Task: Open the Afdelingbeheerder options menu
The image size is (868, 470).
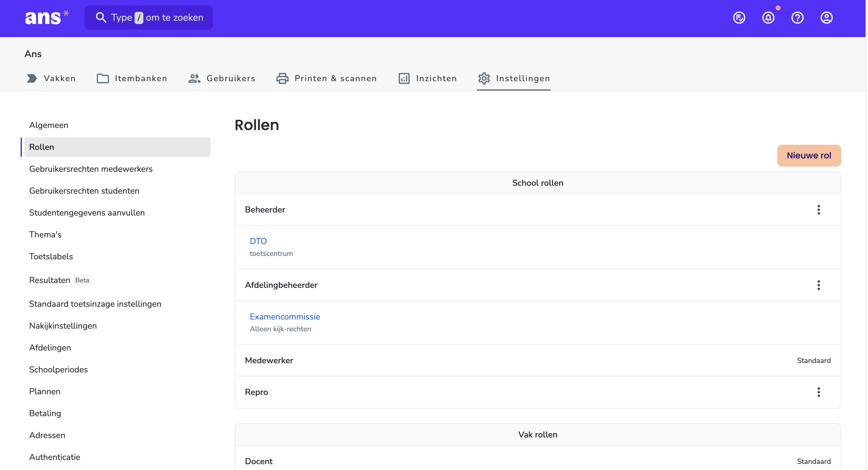Action: [x=818, y=285]
